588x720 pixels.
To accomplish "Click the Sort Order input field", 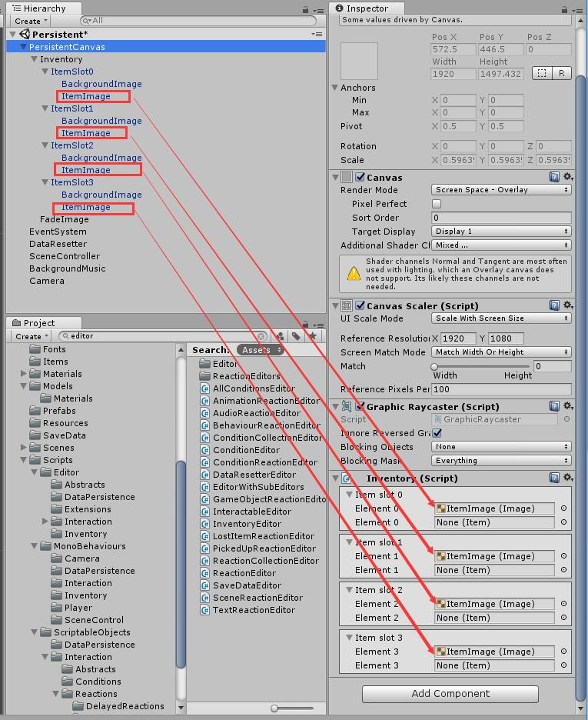I will 501,218.
